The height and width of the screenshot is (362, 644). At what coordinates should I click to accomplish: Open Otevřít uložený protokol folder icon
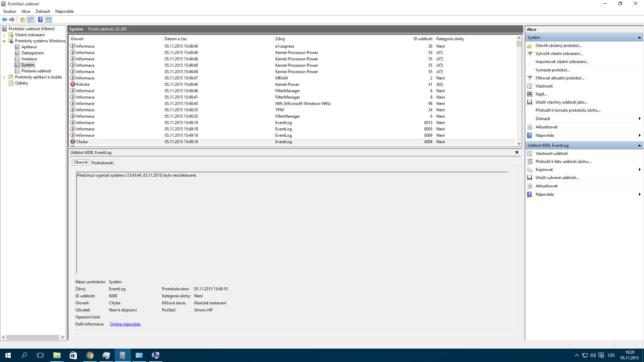[530, 46]
